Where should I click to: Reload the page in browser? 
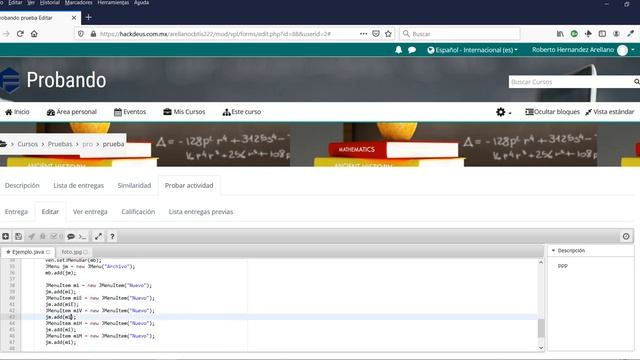point(20,34)
